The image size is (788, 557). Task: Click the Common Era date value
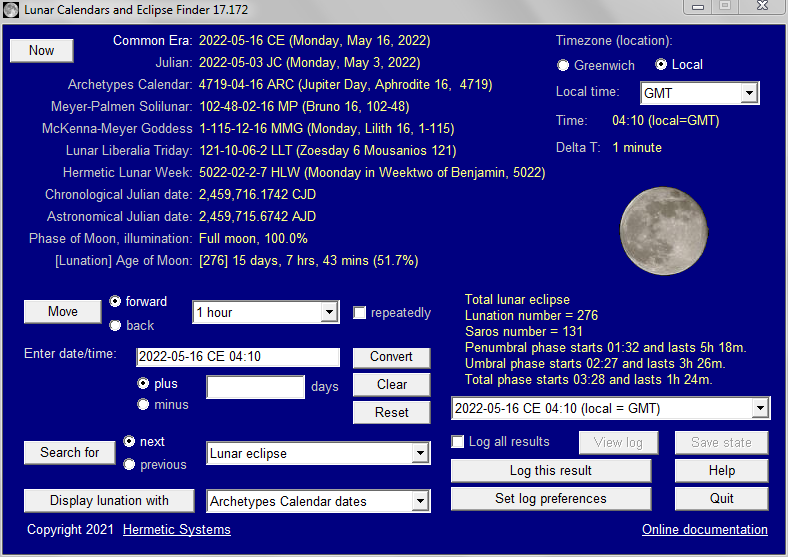point(315,41)
